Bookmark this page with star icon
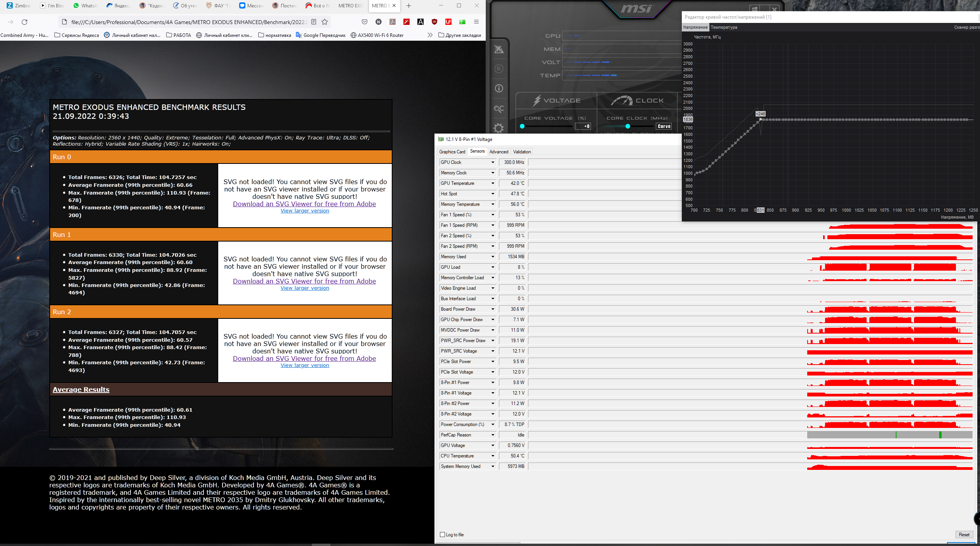980x546 pixels. coord(325,22)
